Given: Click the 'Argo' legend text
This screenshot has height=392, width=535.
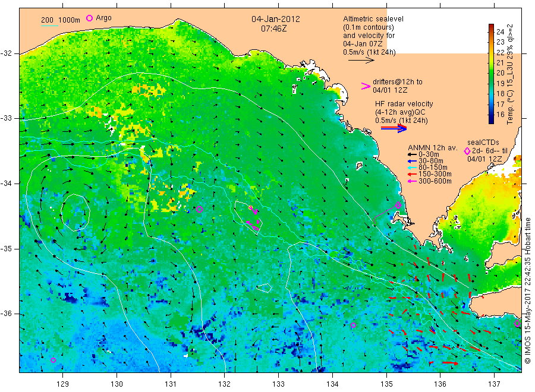Looking at the screenshot, I should pos(103,18).
